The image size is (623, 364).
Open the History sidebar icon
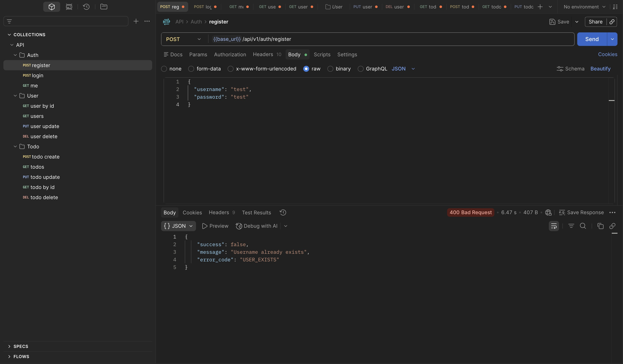pyautogui.click(x=86, y=7)
